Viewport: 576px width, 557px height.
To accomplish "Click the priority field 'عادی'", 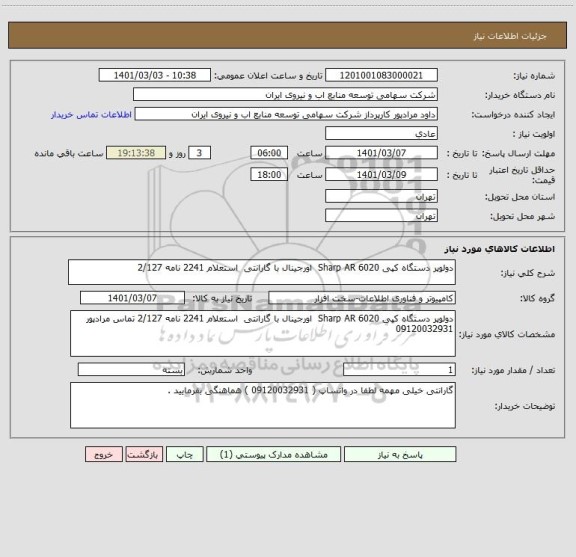I will [381, 133].
